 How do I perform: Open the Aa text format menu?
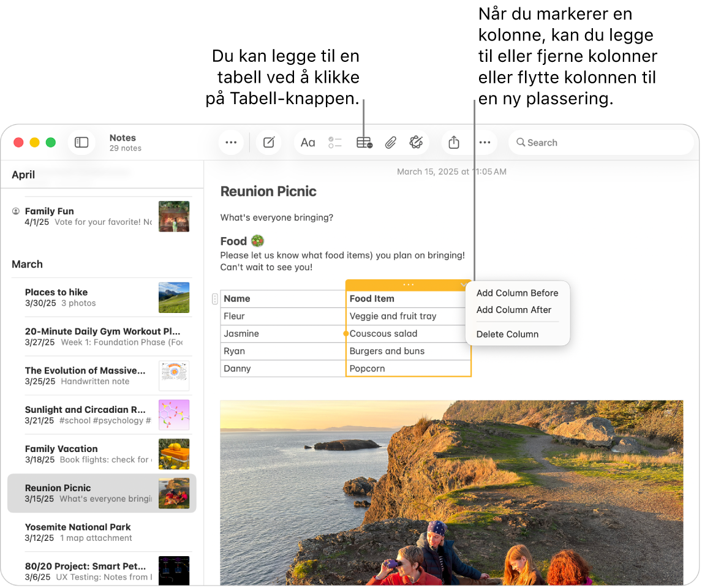308,143
